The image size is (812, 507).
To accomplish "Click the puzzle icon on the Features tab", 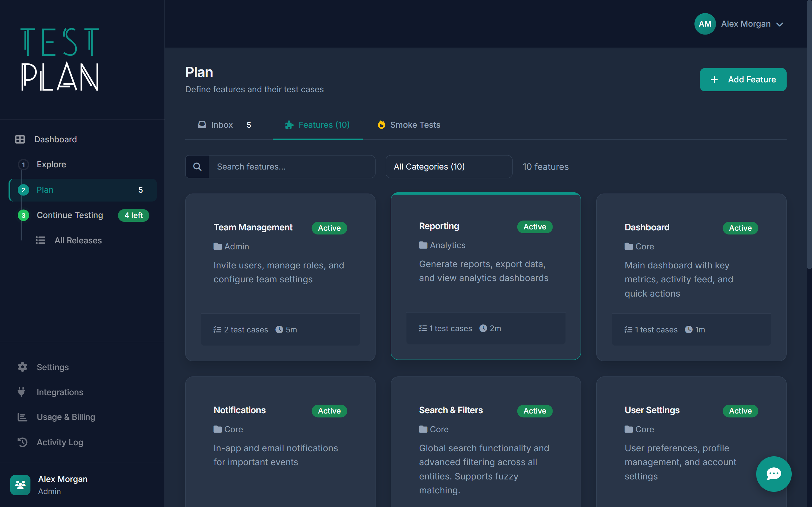I will (289, 125).
